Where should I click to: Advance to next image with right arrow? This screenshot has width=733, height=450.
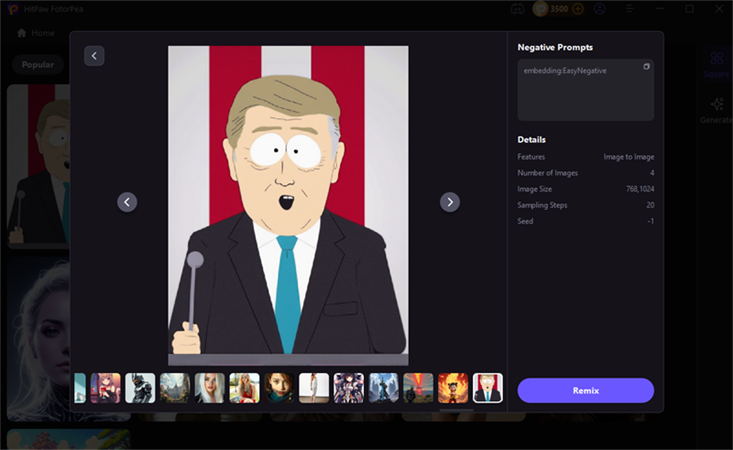point(450,202)
